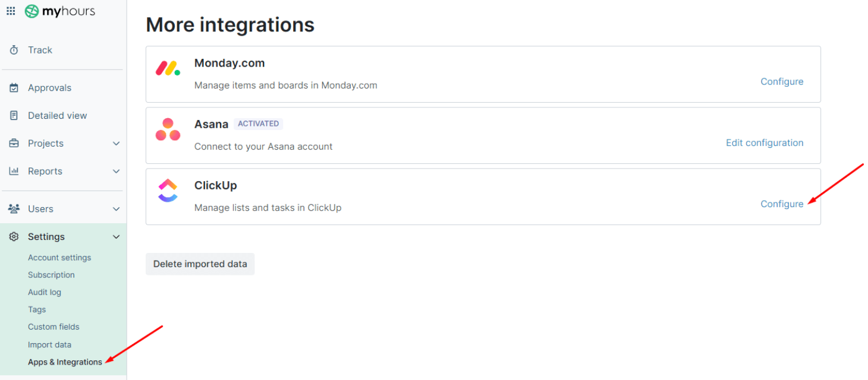Click the Users people icon
Viewport: 868px width, 380px height.
[x=14, y=208]
